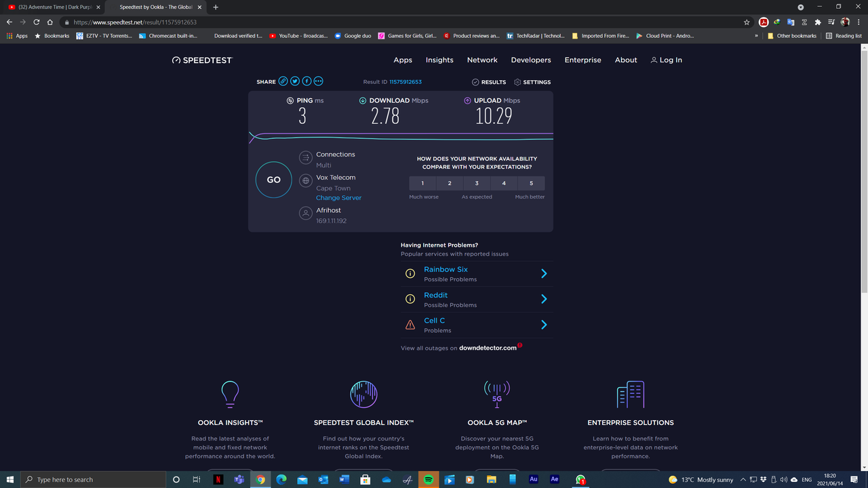Viewport: 868px width, 488px height.
Task: Open the Insights menu item
Action: point(439,60)
